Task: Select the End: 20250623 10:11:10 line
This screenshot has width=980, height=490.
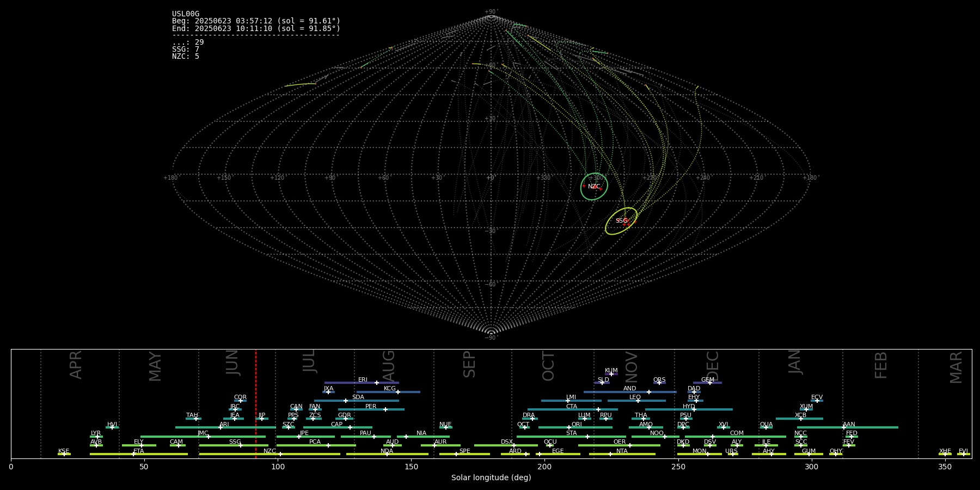Action: [x=256, y=28]
